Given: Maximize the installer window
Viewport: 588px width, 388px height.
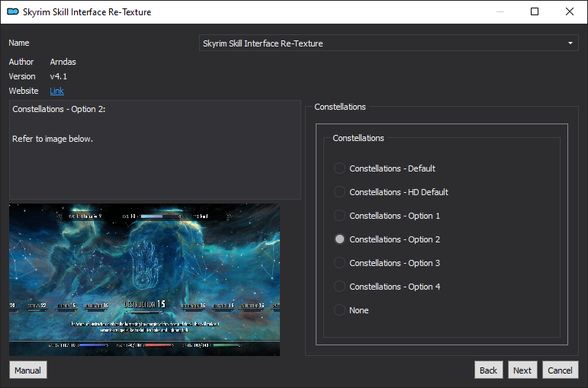Looking at the screenshot, I should click(535, 11).
